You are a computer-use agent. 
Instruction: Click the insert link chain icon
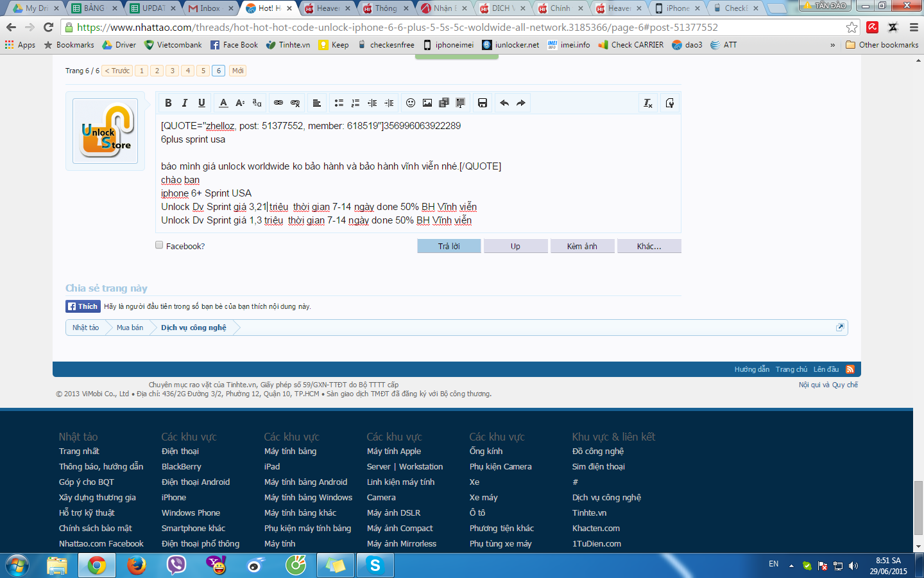click(x=278, y=103)
